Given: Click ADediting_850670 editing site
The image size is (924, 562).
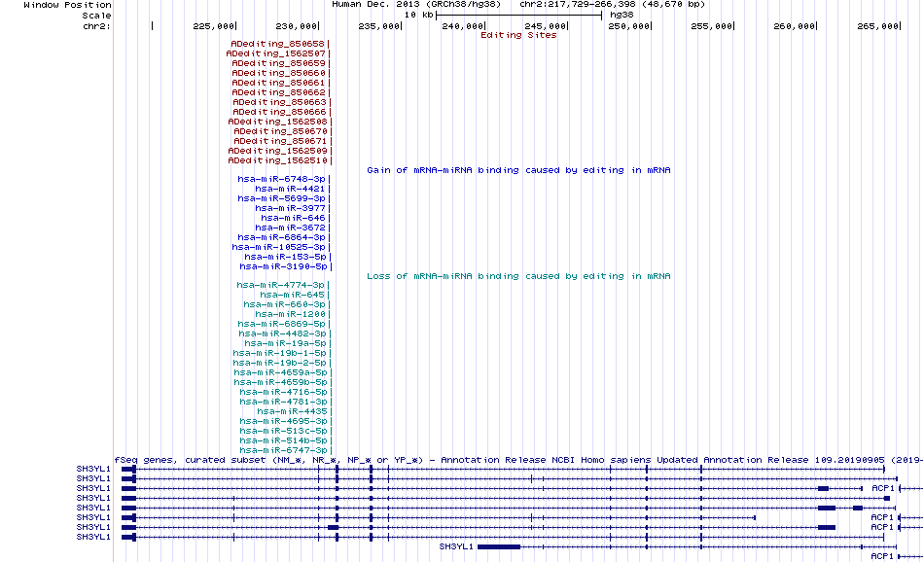Looking at the screenshot, I should [x=280, y=131].
